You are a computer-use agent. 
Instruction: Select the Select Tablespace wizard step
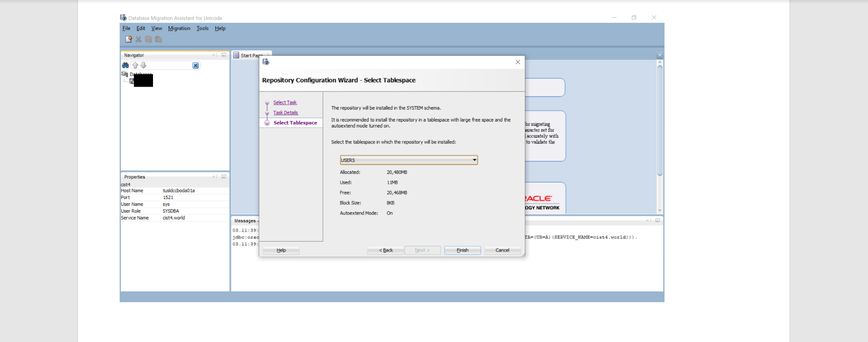pos(295,123)
